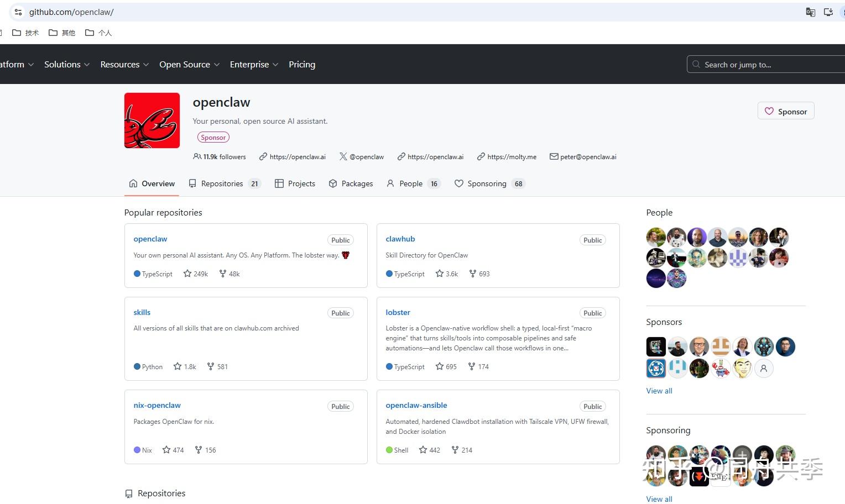Click Nix language label on nix-openclaw card
Viewport: 845px width, 504px height.
click(x=147, y=450)
